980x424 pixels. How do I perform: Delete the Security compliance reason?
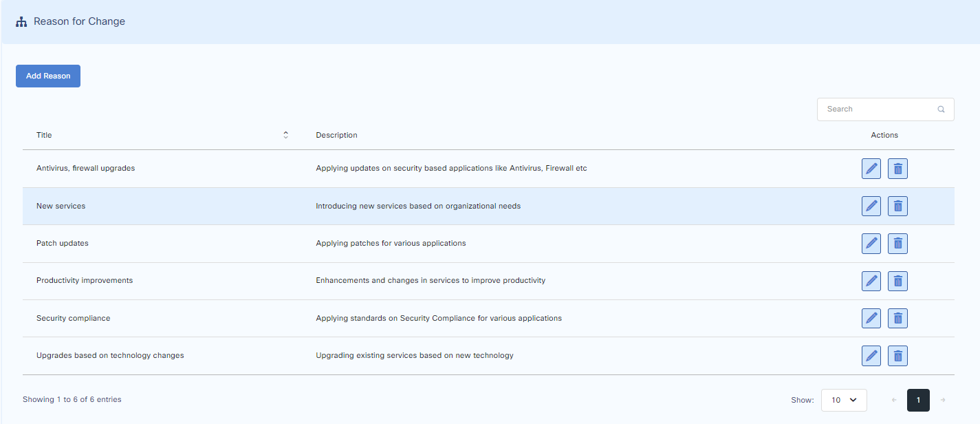[897, 318]
